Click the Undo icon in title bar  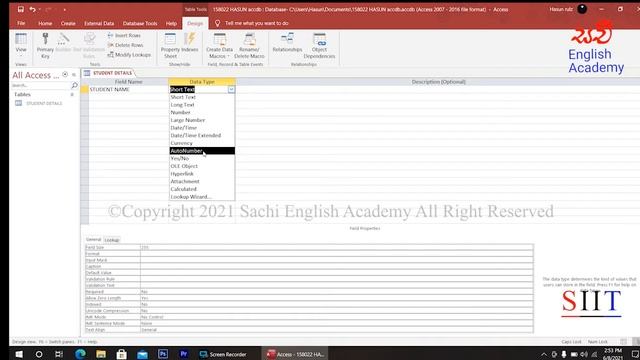pos(32,9)
